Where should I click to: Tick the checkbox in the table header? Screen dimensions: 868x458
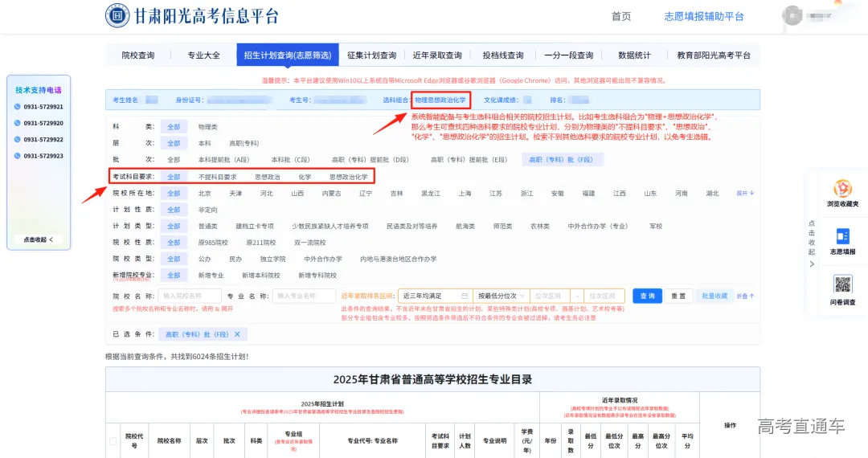point(113,441)
